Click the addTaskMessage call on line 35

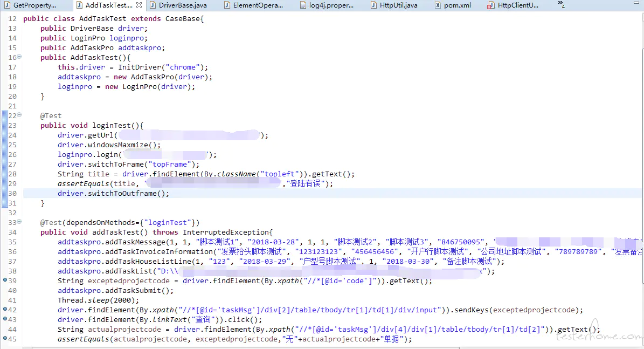350,242
